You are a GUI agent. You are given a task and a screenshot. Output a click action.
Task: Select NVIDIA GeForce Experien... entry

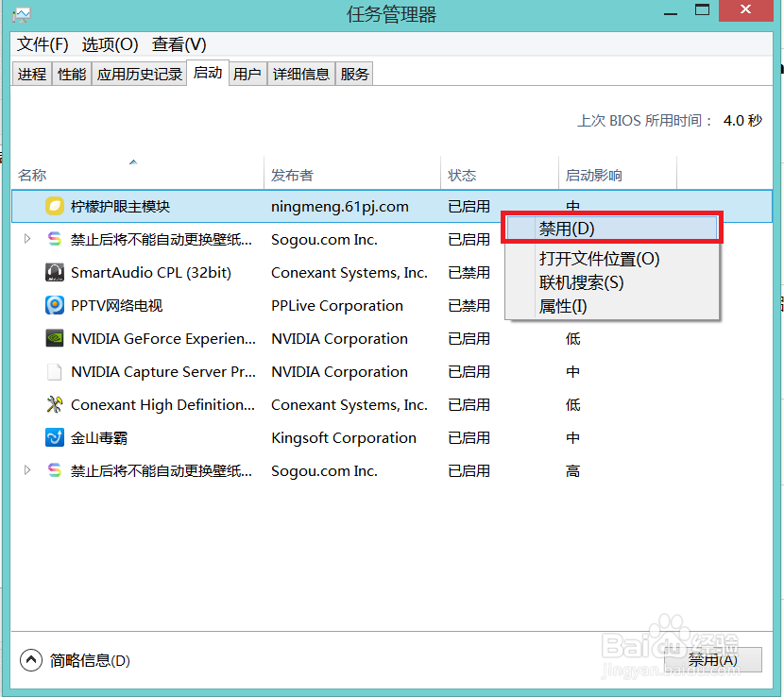point(163,338)
